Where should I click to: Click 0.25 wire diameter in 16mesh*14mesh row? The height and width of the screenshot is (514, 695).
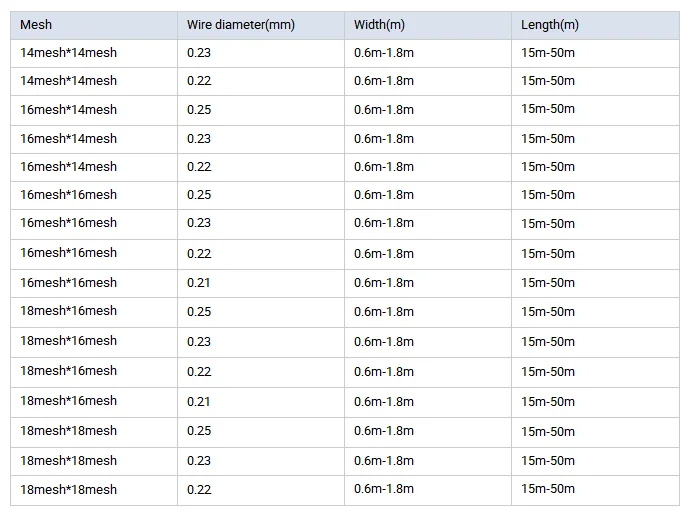click(199, 109)
